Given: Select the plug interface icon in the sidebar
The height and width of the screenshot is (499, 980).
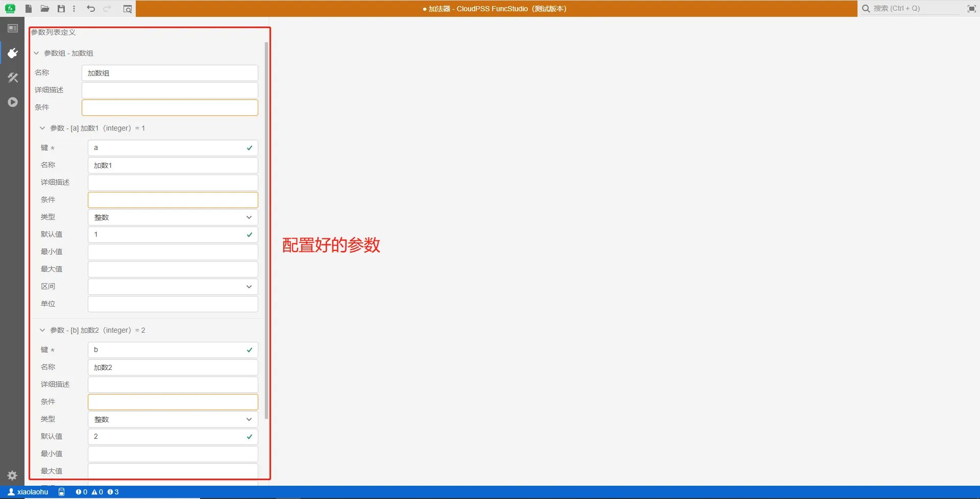Looking at the screenshot, I should coord(13,53).
